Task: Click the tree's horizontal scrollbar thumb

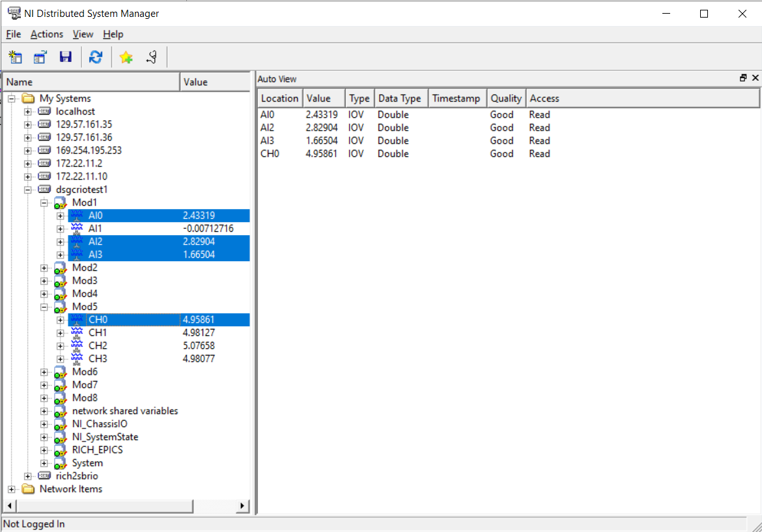Action: click(104, 506)
